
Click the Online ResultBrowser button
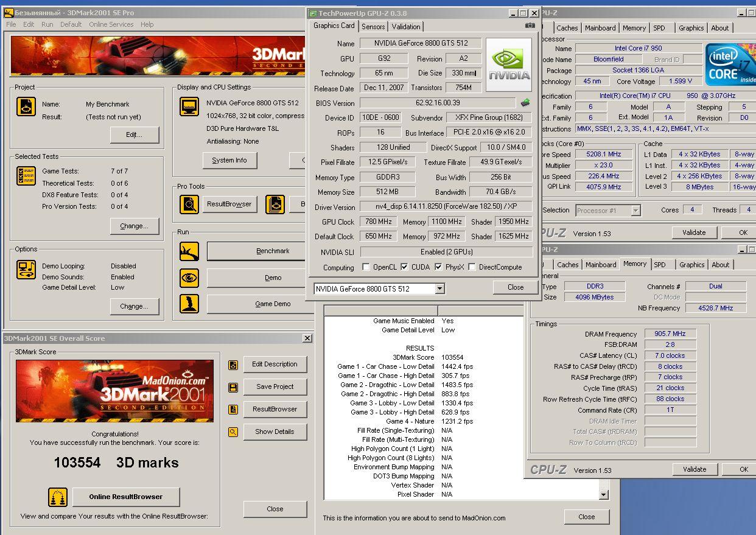pos(126,497)
